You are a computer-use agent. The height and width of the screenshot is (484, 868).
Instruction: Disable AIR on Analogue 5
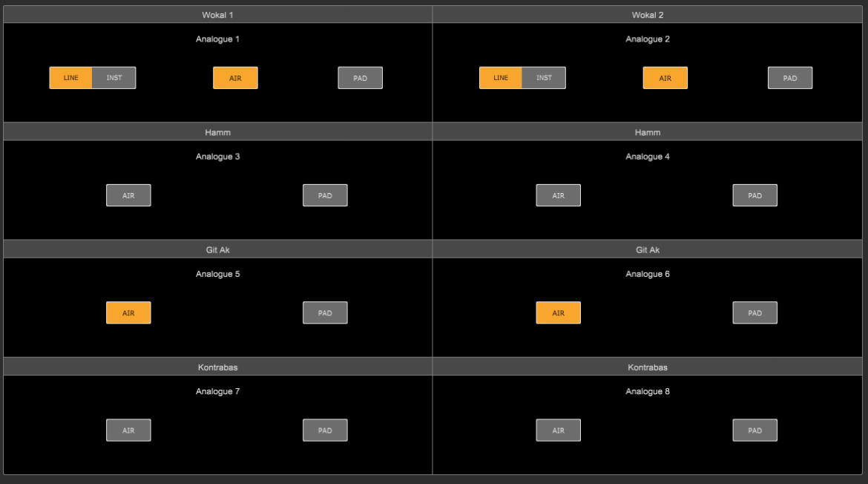tap(128, 313)
